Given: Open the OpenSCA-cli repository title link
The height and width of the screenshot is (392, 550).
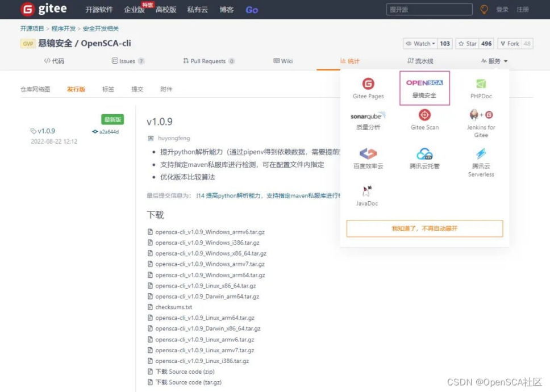Looking at the screenshot, I should pyautogui.click(x=106, y=44).
